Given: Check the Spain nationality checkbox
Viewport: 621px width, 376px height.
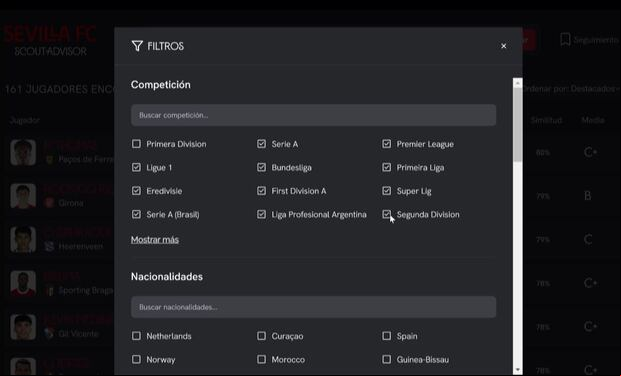Looking at the screenshot, I should coord(387,336).
